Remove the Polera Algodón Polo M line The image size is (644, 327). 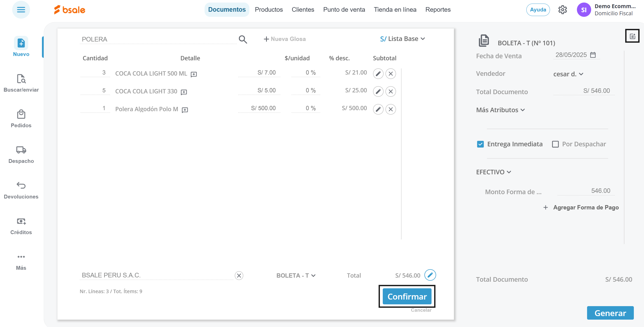[391, 109]
